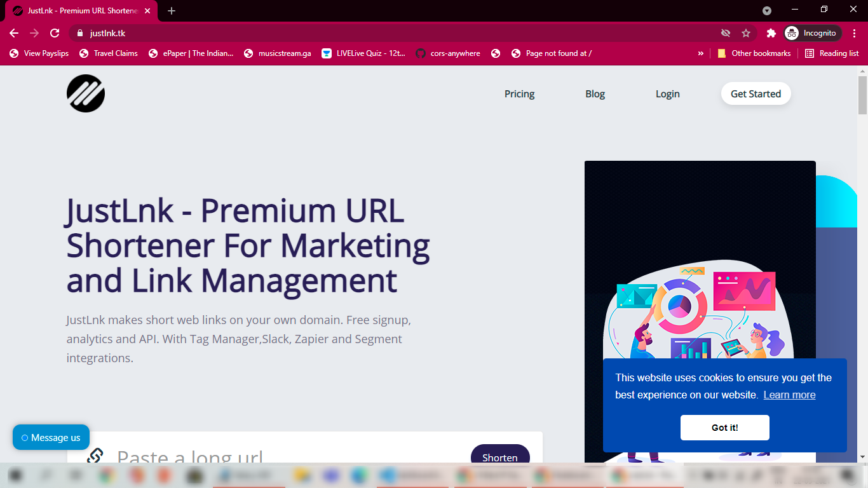Click the third-party cookies blocked eye icon
Viewport: 868px width, 488px height.
(726, 33)
